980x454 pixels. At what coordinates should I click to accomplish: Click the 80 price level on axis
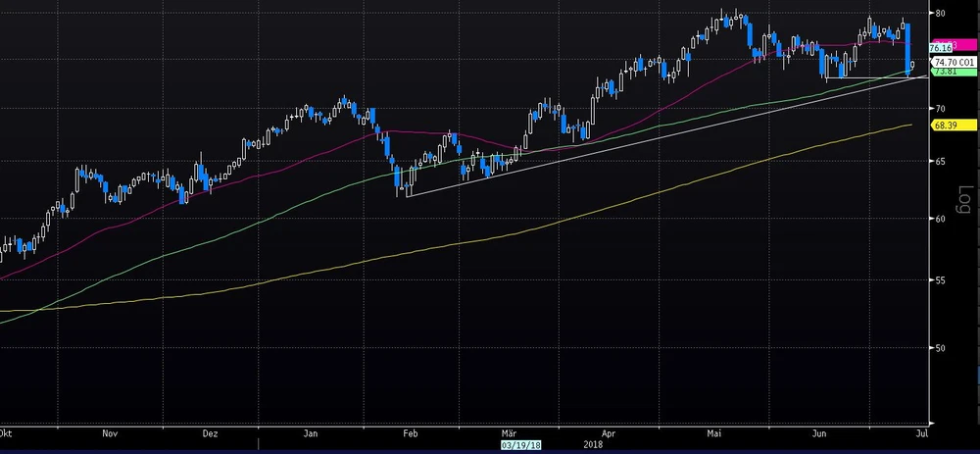pyautogui.click(x=939, y=14)
